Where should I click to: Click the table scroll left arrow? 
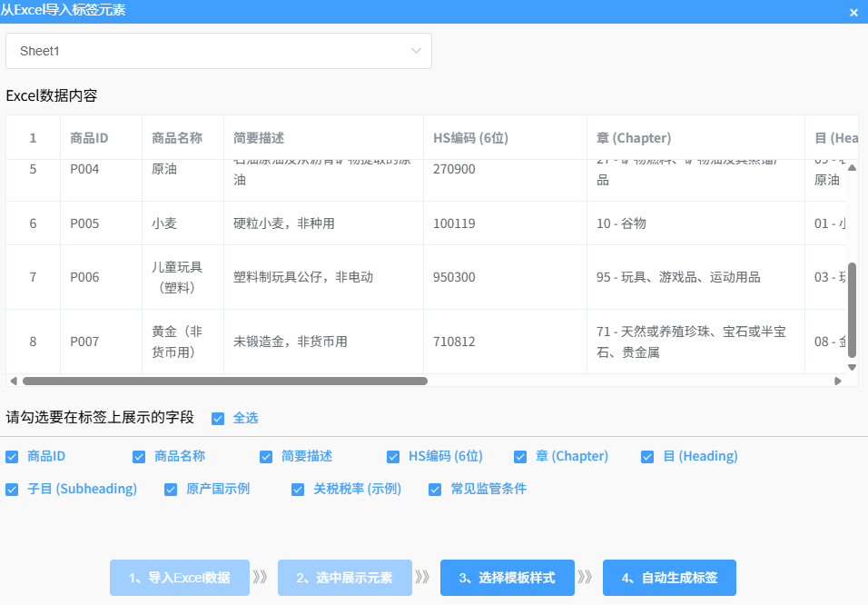point(12,382)
